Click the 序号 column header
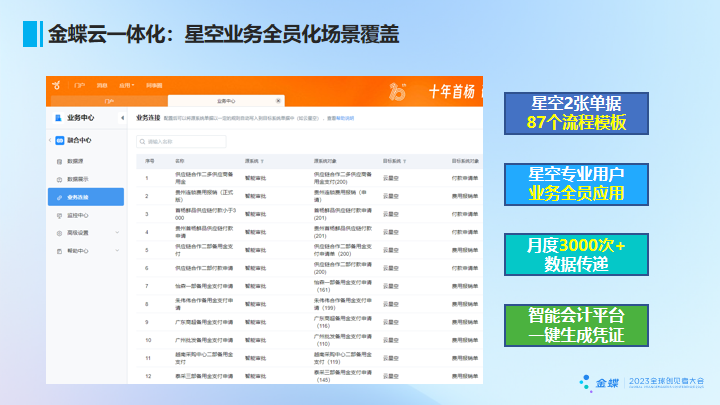The image size is (720, 405). pyautogui.click(x=150, y=161)
